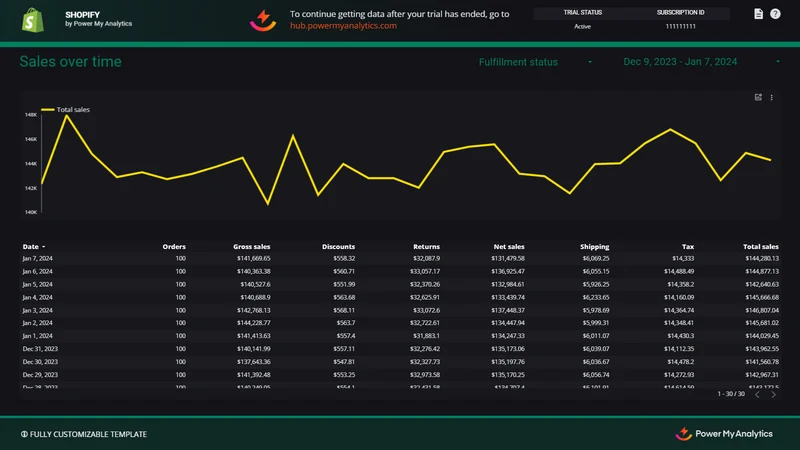The height and width of the screenshot is (450, 800).
Task: Sort table by Gross sales column header
Action: pos(252,246)
